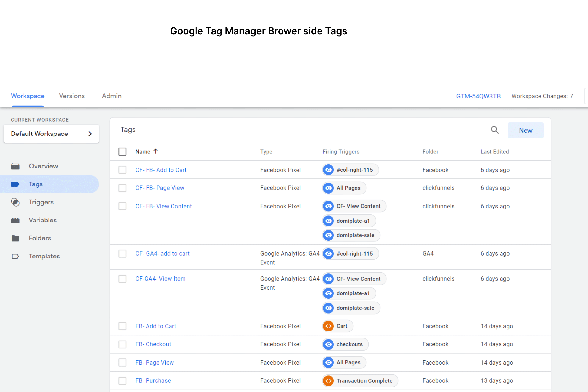Click the New tag button
This screenshot has width=588, height=392.
[x=525, y=130]
